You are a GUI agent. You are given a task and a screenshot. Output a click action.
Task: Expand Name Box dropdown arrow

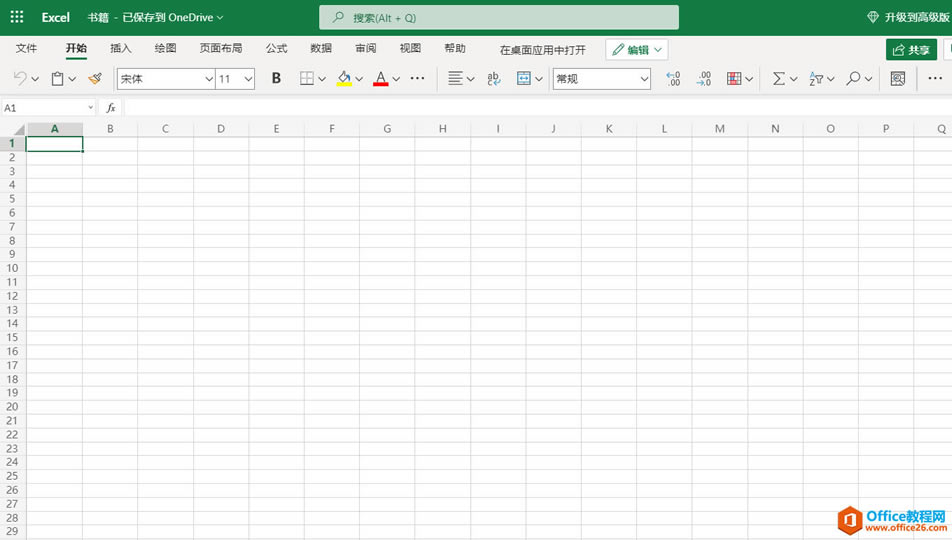(90, 108)
